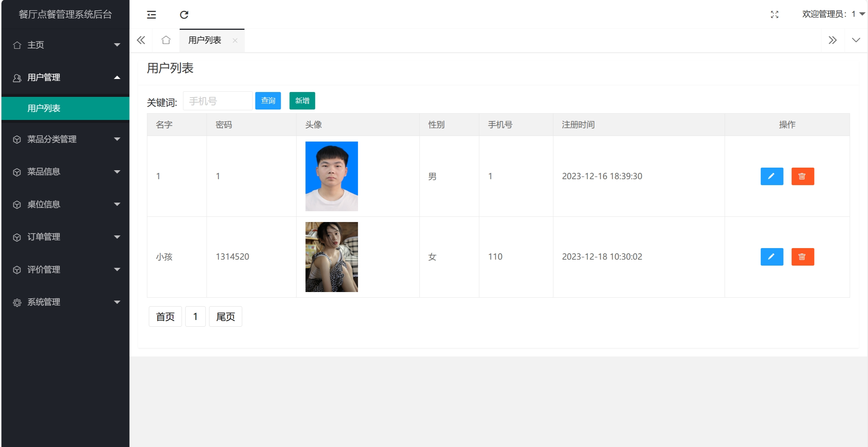Go to home tab icon
Viewport: 868px width, 447px height.
(x=166, y=40)
